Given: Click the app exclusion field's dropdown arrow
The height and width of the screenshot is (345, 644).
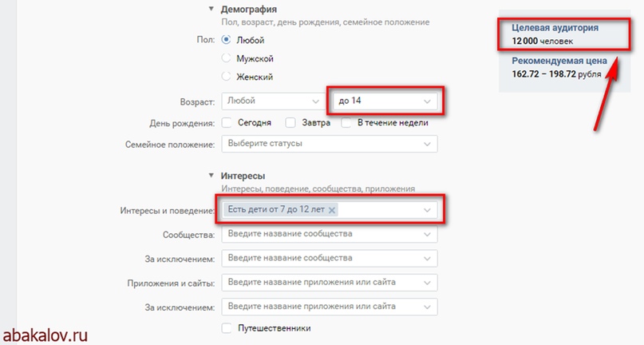Looking at the screenshot, I should (x=427, y=307).
